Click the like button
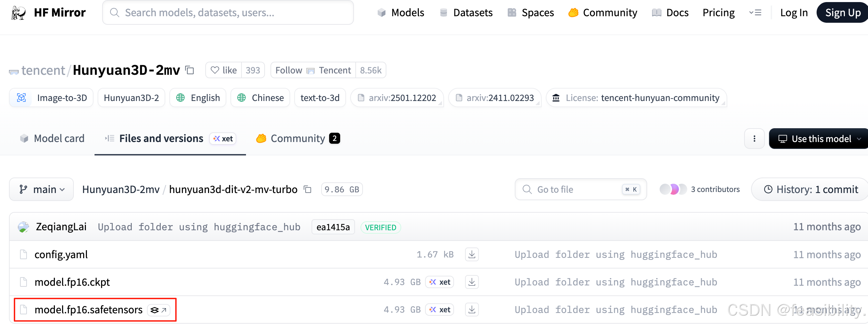This screenshot has height=324, width=868. pyautogui.click(x=224, y=70)
